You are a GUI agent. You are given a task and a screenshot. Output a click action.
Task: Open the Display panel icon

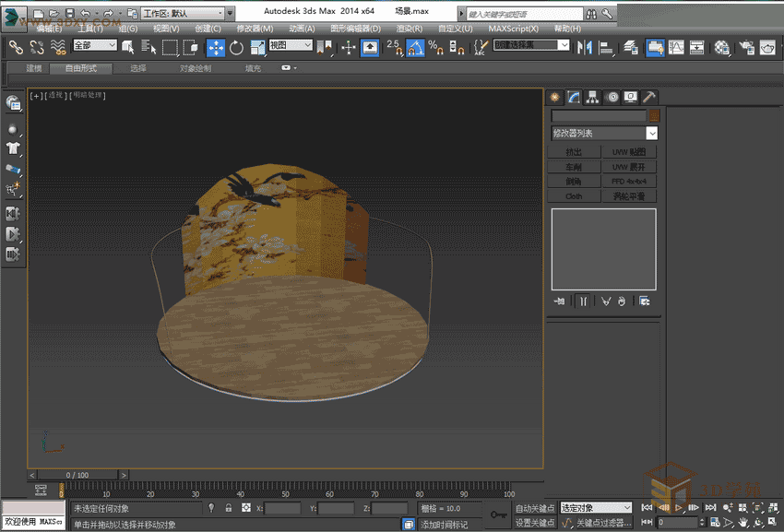[x=631, y=97]
